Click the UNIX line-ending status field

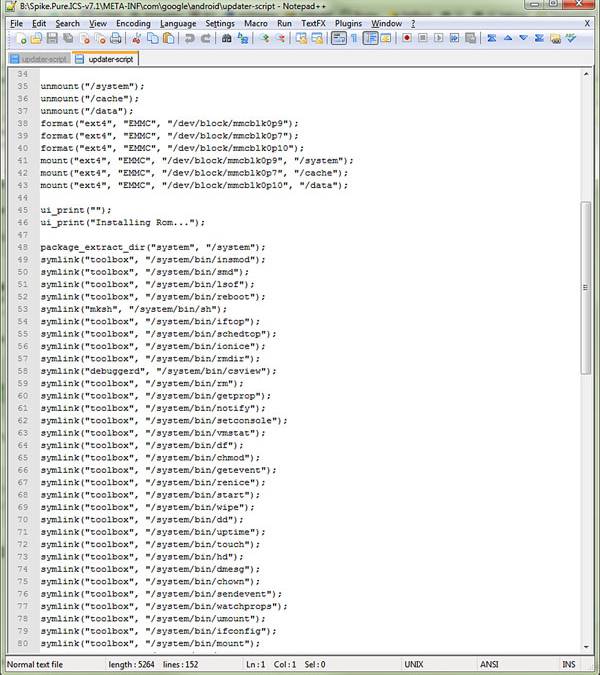tap(414, 664)
